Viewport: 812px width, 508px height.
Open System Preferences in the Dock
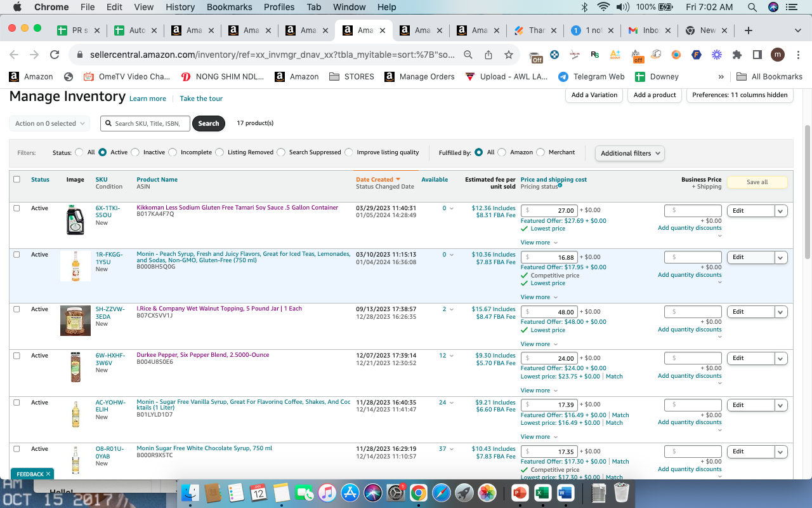click(x=396, y=493)
